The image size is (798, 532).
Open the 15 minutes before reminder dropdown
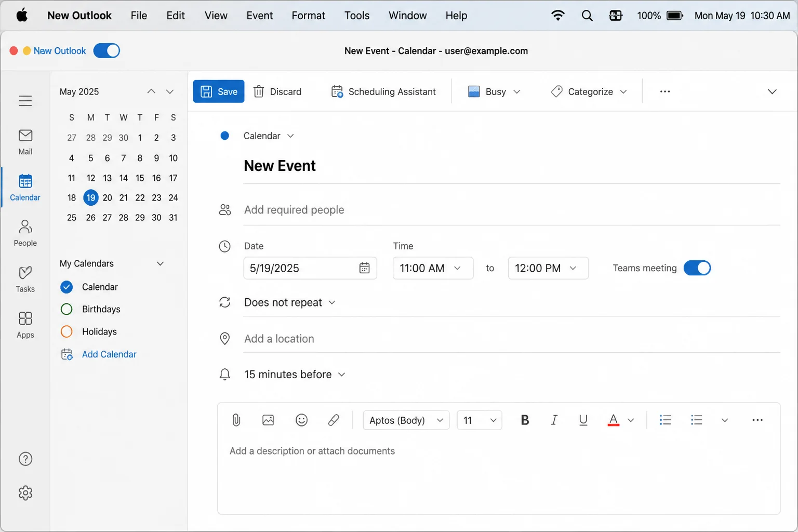[x=295, y=375]
